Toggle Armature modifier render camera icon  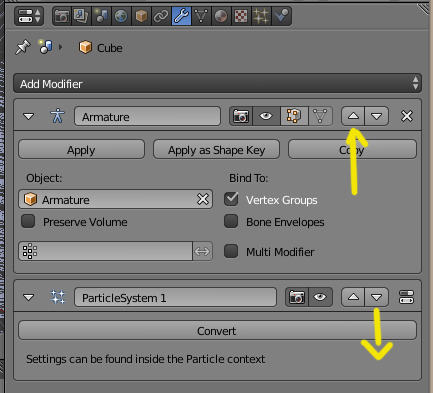(241, 116)
